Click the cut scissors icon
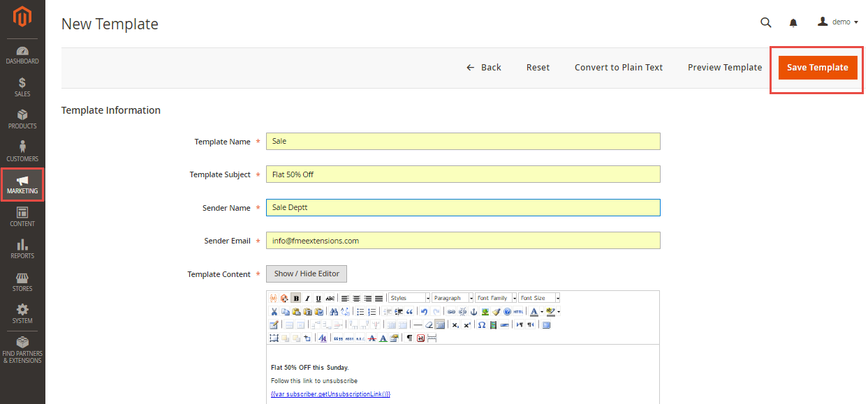This screenshot has height=404, width=868. (274, 312)
